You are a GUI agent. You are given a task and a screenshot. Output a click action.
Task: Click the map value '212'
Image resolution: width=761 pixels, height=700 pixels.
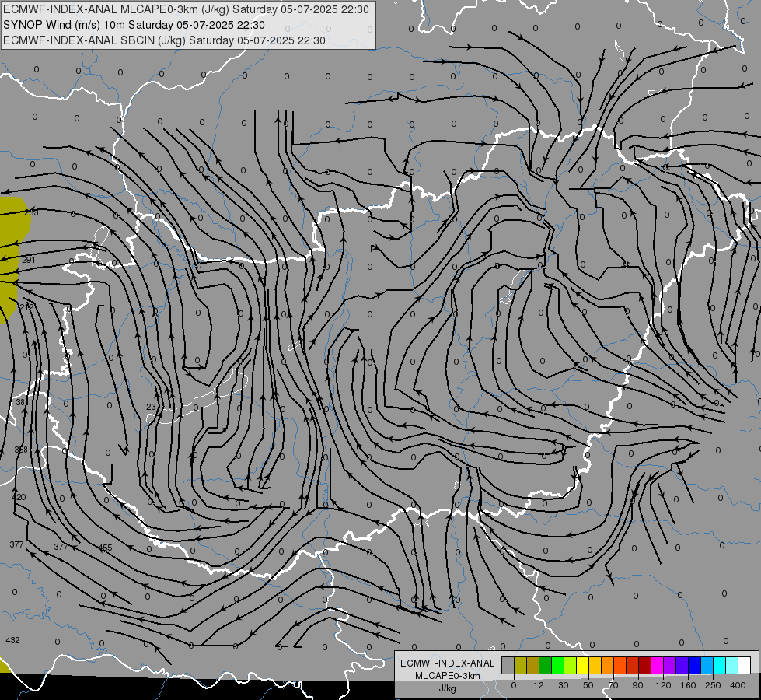27,307
